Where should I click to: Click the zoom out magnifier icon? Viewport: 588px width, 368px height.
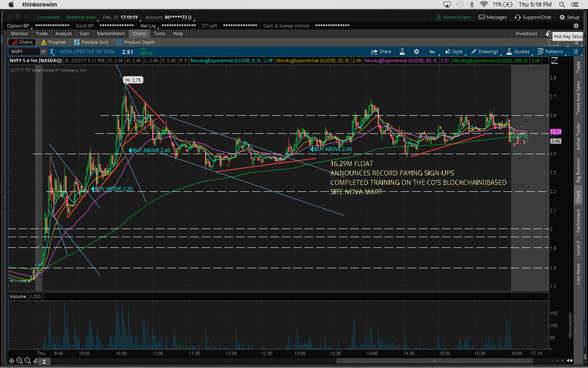coord(27,361)
